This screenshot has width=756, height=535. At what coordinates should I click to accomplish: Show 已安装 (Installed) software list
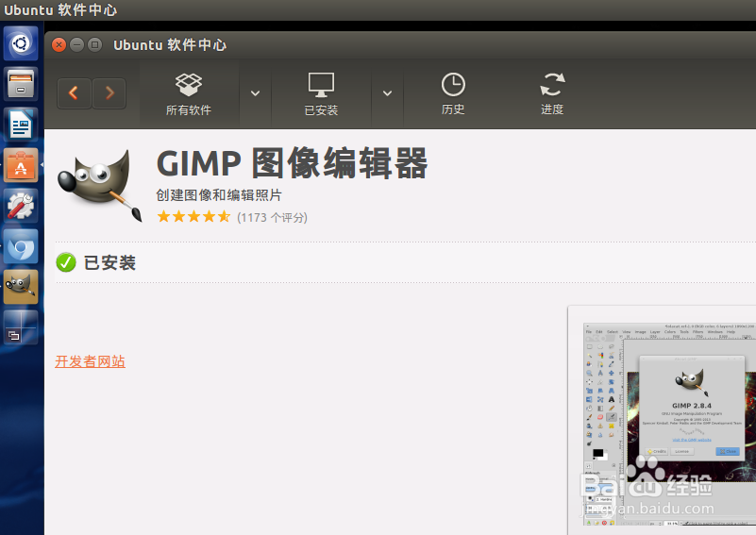(321, 94)
